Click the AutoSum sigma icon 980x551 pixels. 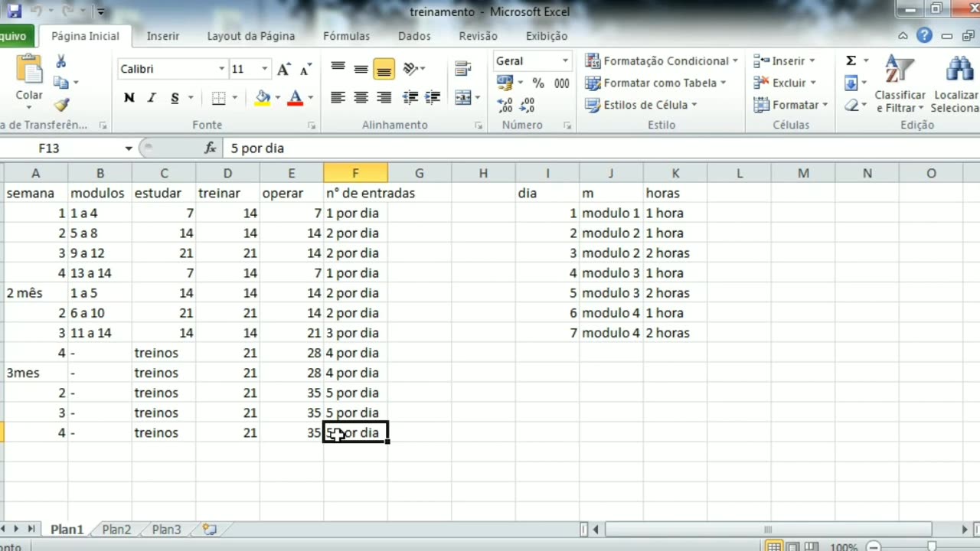(851, 60)
